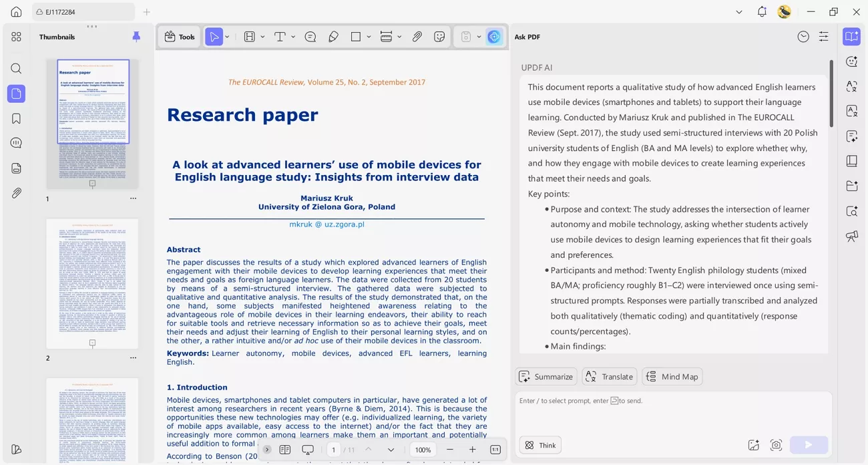Open the Text comment tool
Image resolution: width=868 pixels, height=465 pixels.
[x=310, y=37]
